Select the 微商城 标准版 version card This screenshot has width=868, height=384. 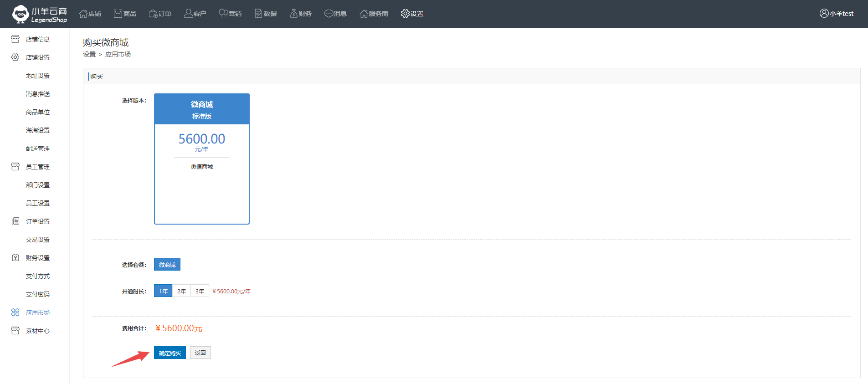[201, 159]
